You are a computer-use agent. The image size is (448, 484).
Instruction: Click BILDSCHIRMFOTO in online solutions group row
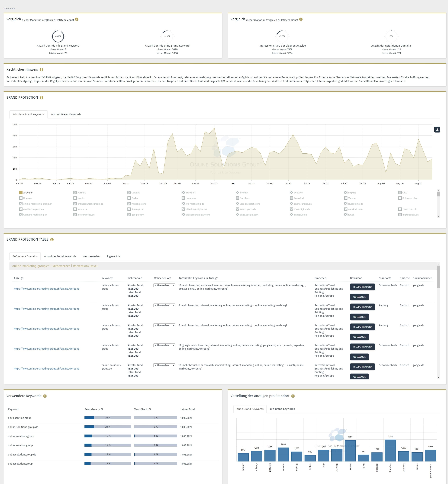(362, 327)
